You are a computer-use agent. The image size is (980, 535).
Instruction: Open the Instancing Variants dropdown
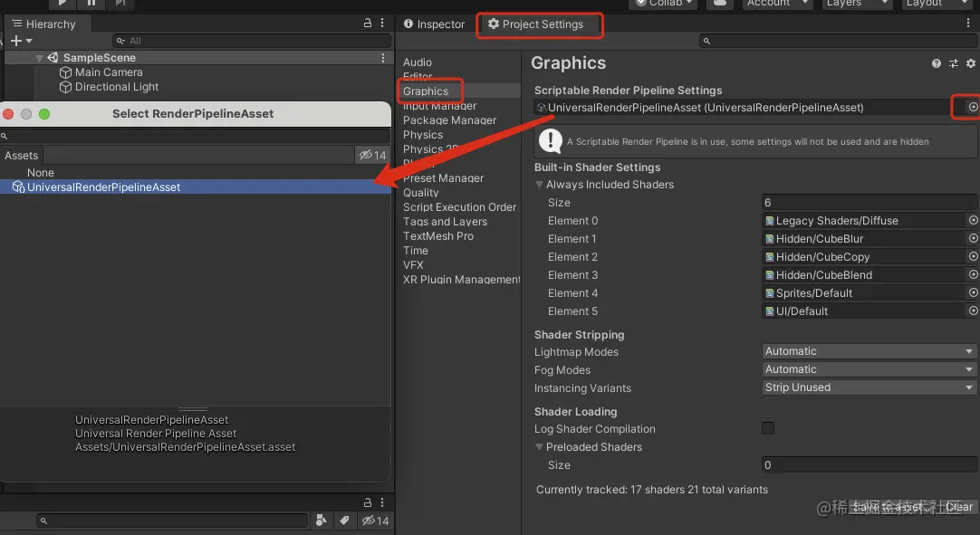[870, 387]
